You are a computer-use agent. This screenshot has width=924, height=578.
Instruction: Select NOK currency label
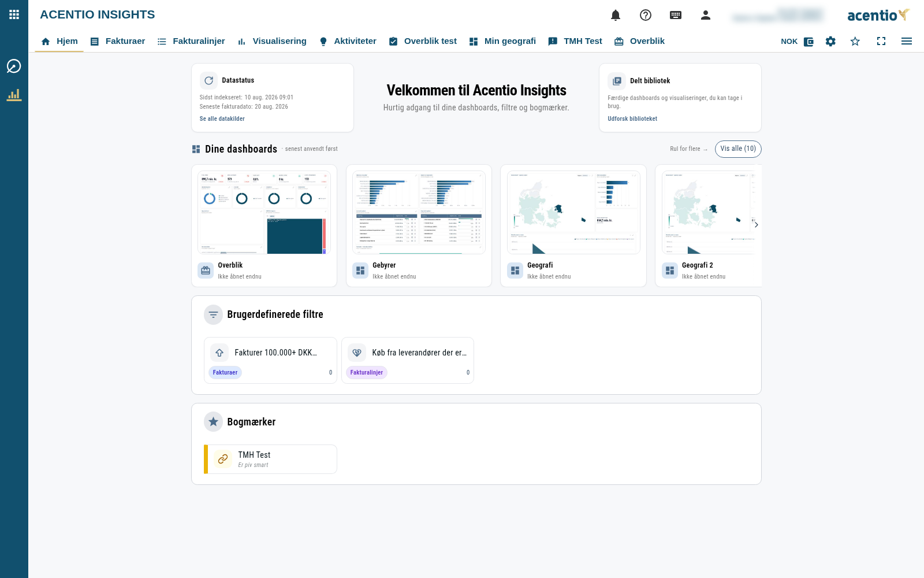click(789, 42)
